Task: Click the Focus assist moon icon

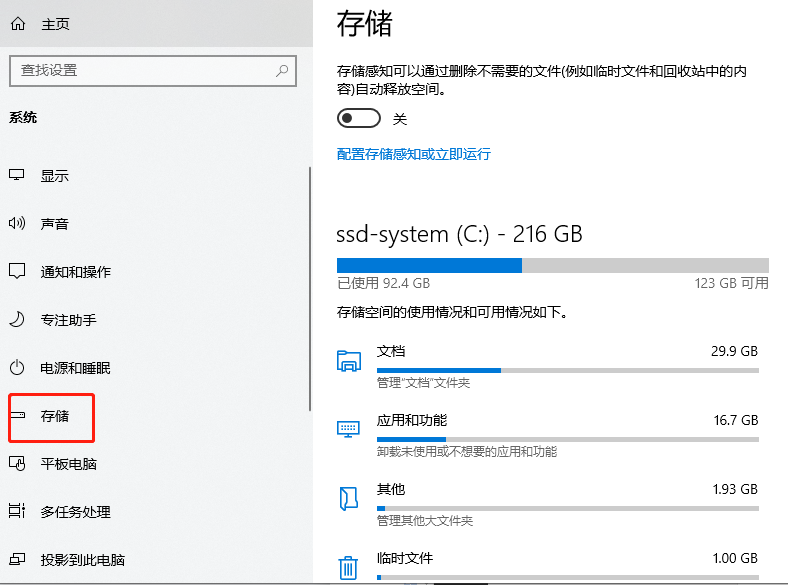Action: click(17, 320)
